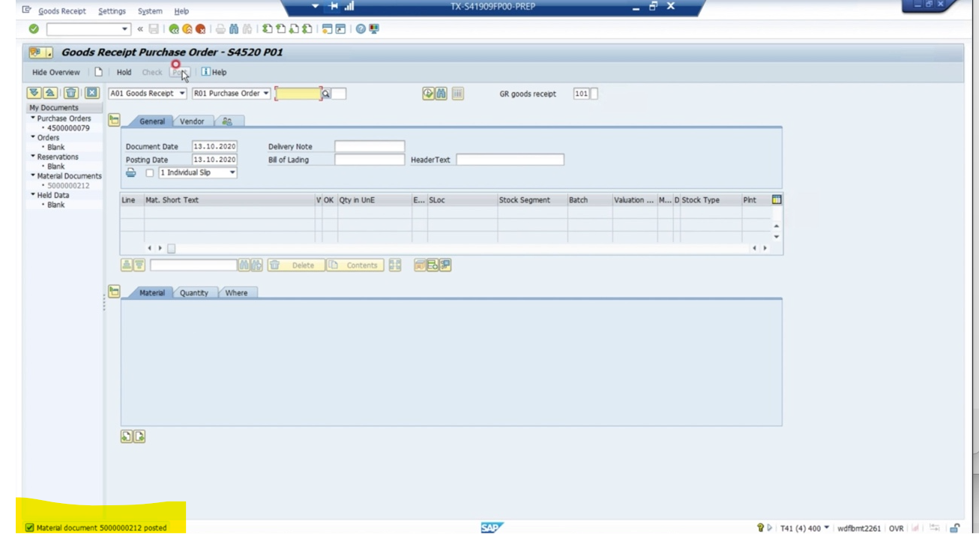Open the Help menu in the menu bar

pyautogui.click(x=181, y=11)
